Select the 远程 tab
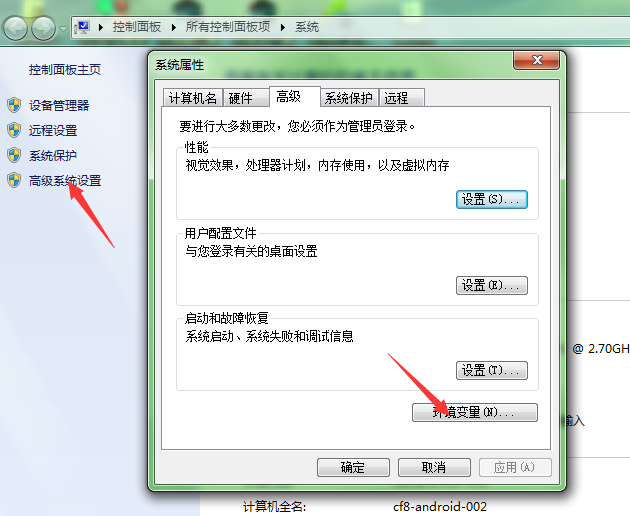The width and height of the screenshot is (630, 516). coord(401,98)
